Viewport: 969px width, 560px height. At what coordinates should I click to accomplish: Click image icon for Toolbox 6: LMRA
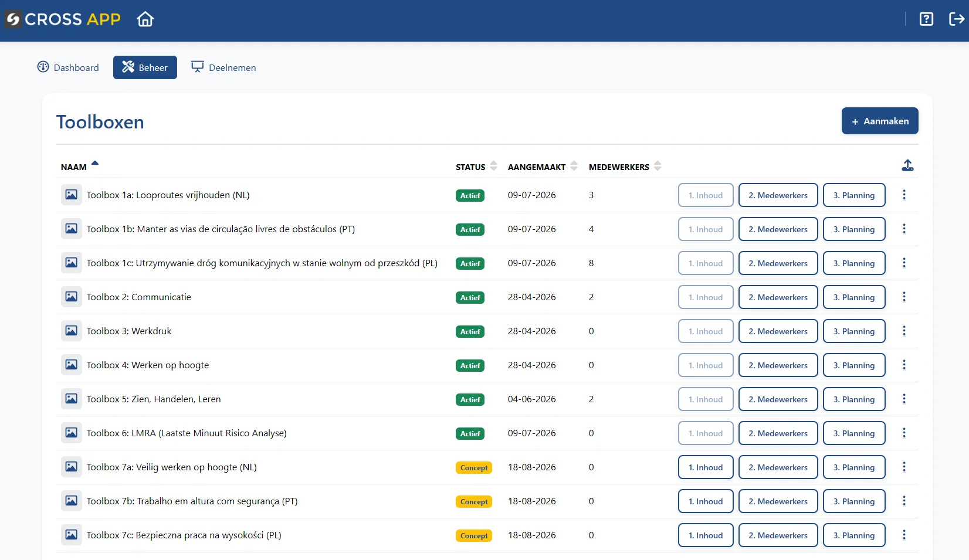click(x=71, y=433)
